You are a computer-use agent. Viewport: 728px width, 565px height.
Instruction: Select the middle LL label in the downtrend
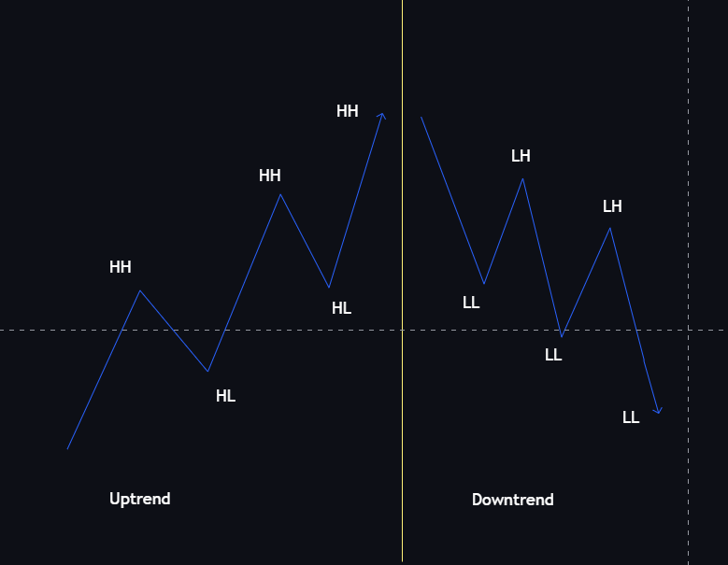[553, 355]
